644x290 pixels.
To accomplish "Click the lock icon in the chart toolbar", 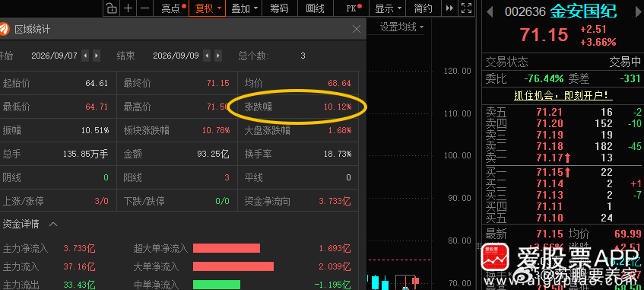I will click(x=111, y=8).
